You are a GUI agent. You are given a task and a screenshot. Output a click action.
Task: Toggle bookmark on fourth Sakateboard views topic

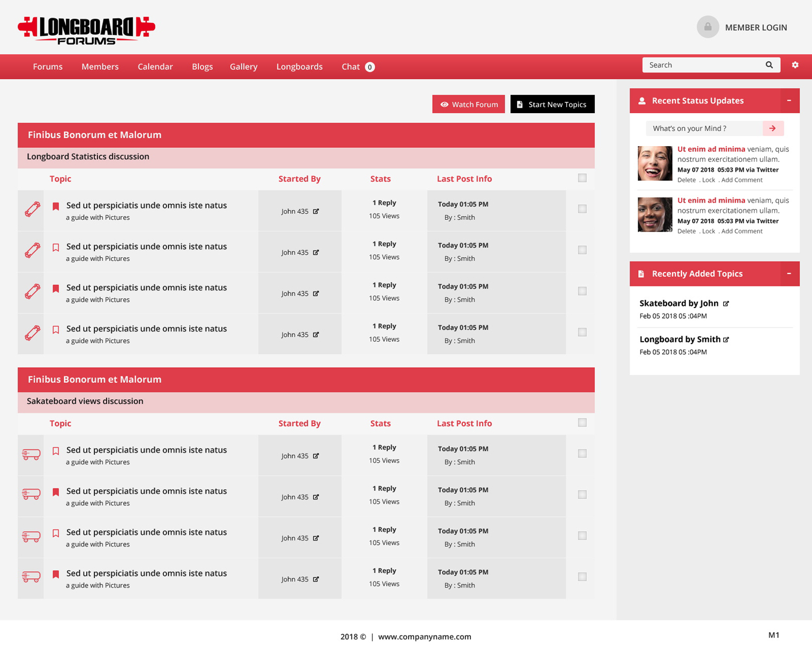click(56, 575)
